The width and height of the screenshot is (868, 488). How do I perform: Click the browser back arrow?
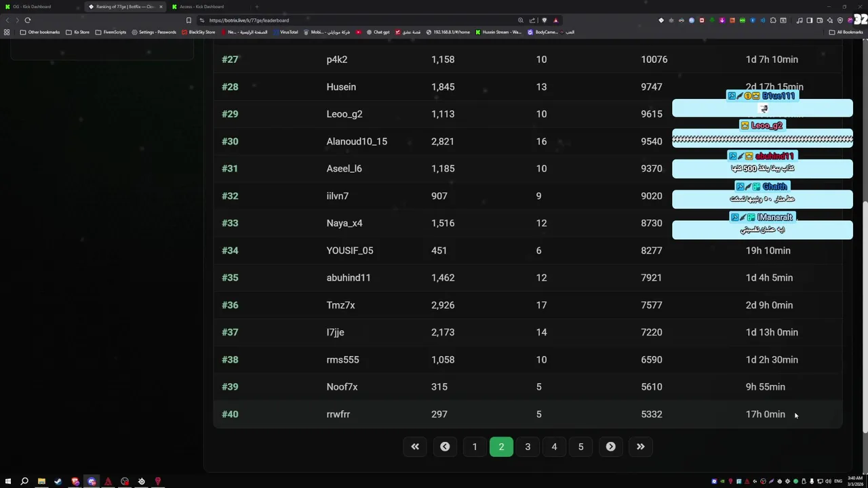pos(8,20)
